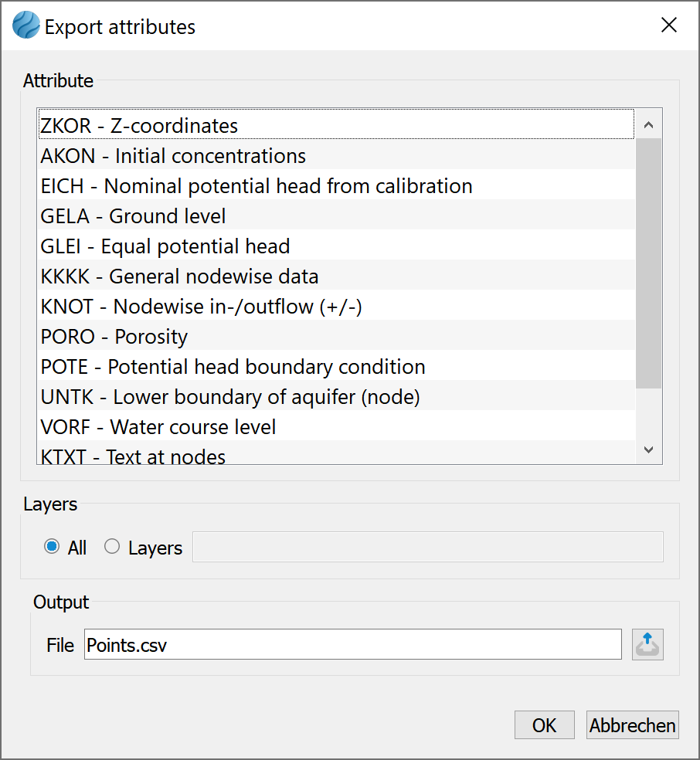Select AKON - Initial concentrations
Viewport: 700px width, 760px height.
pos(336,155)
